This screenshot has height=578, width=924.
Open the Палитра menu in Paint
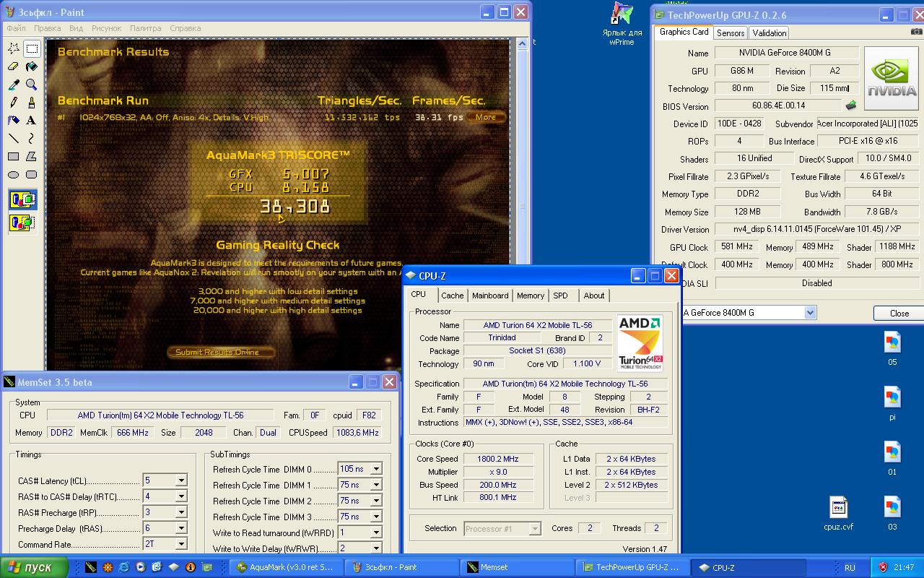146,28
